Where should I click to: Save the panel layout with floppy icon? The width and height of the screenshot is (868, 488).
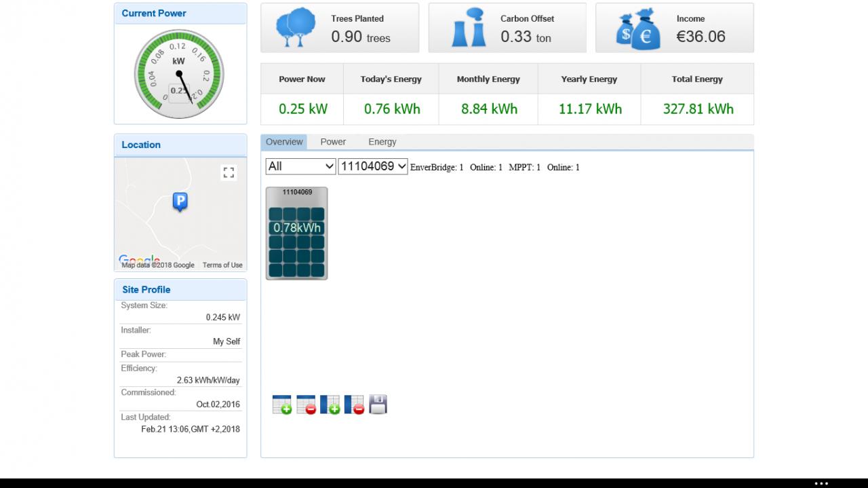pos(378,405)
